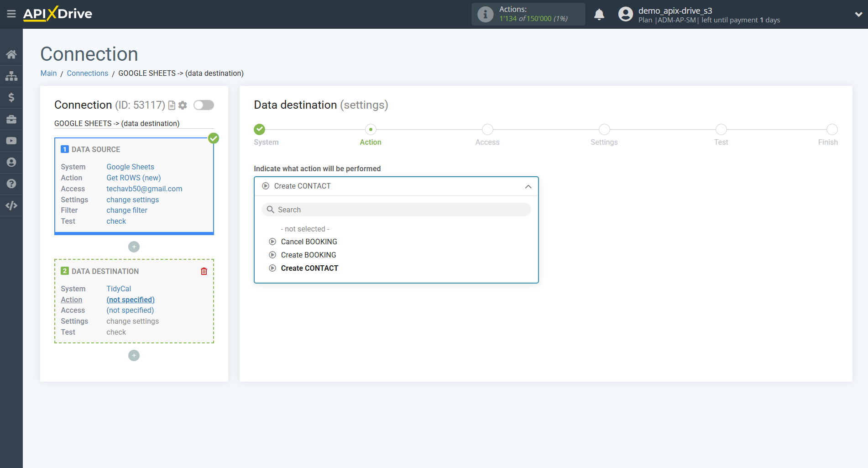Open the hamburger menu at top left
The image size is (868, 468).
click(x=11, y=14)
